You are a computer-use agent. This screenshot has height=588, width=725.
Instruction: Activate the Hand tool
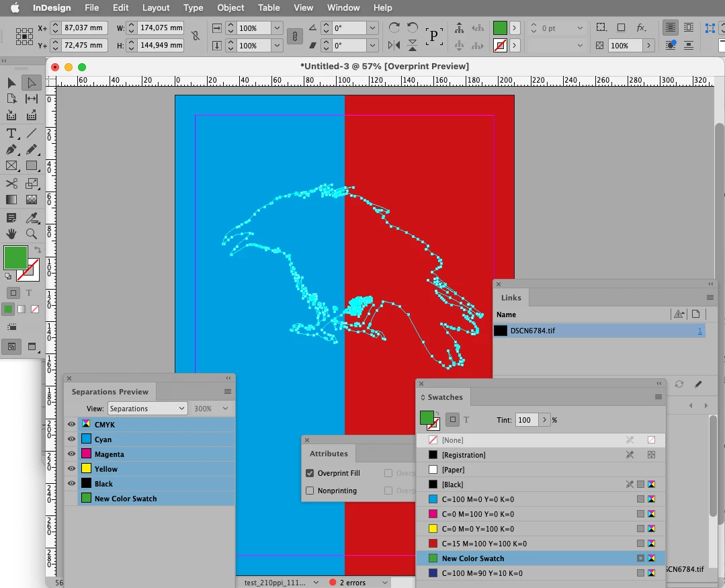point(11,234)
